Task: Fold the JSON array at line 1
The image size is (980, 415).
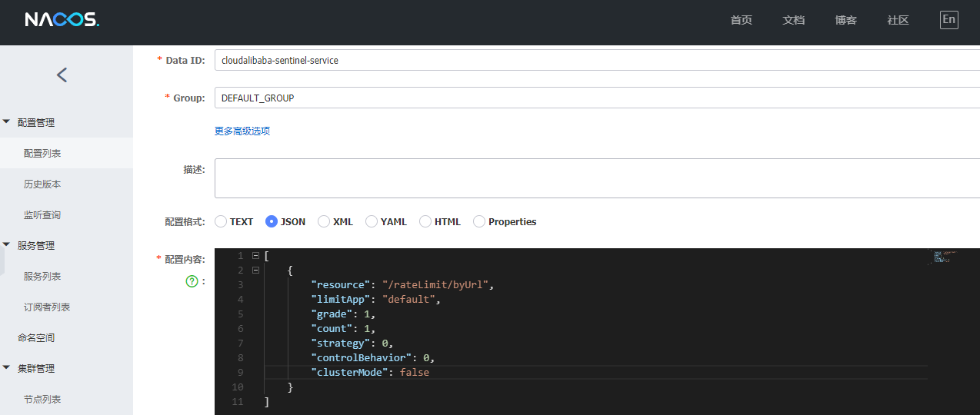Action: [x=255, y=255]
